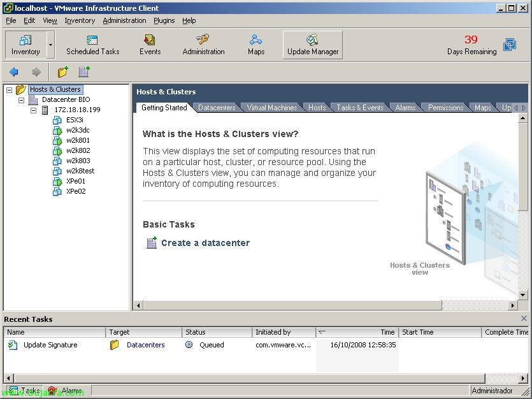The width and height of the screenshot is (532, 399).
Task: Switch to the Getting Started tab
Action: coord(164,108)
